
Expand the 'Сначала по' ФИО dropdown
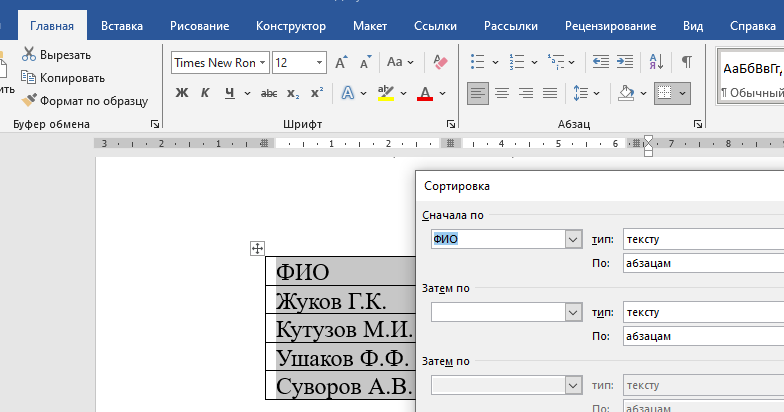573,239
